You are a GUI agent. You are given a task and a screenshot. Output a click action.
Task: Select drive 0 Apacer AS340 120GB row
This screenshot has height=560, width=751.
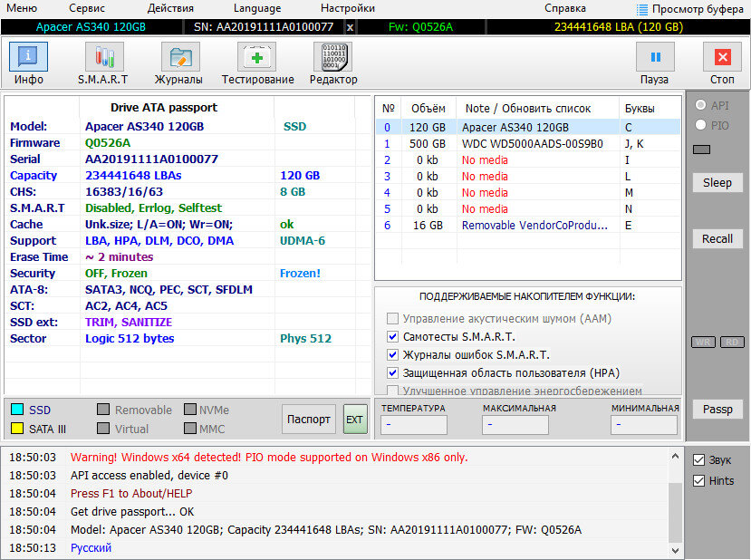tap(528, 128)
